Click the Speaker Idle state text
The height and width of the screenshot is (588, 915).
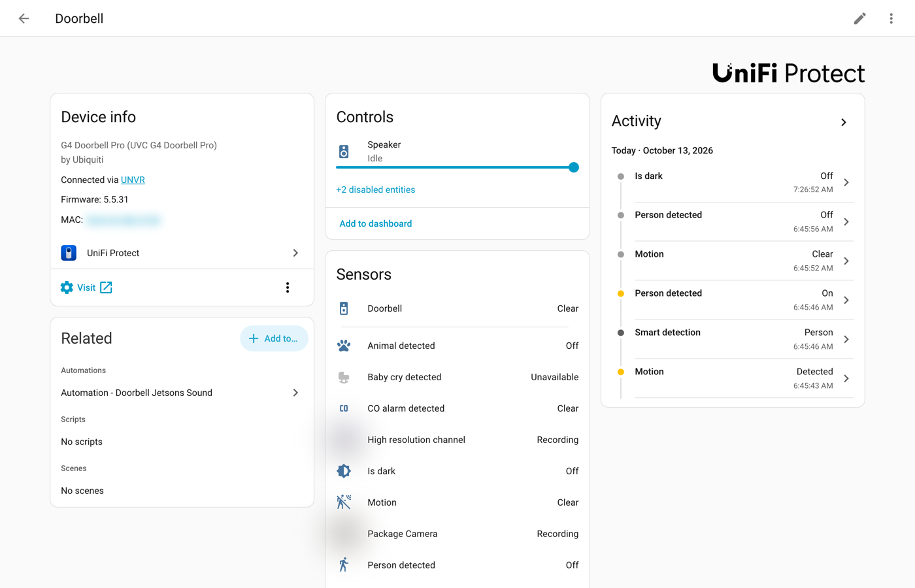(375, 158)
